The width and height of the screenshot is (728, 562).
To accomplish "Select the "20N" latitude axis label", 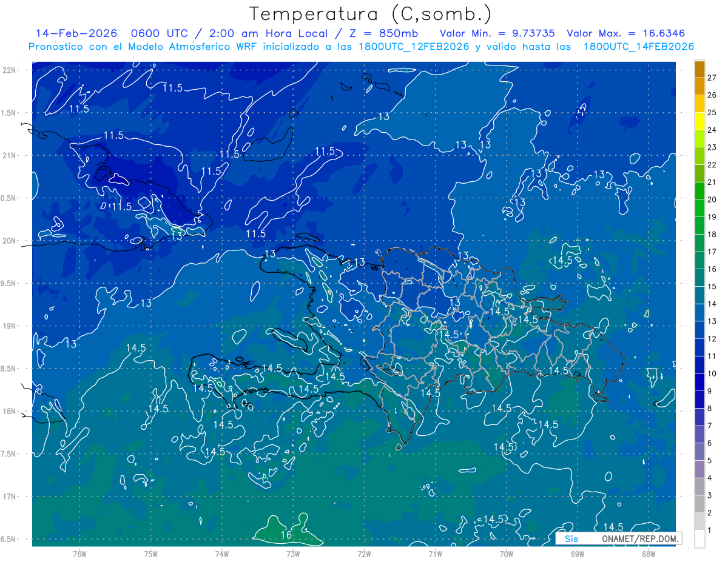I will [x=9, y=241].
